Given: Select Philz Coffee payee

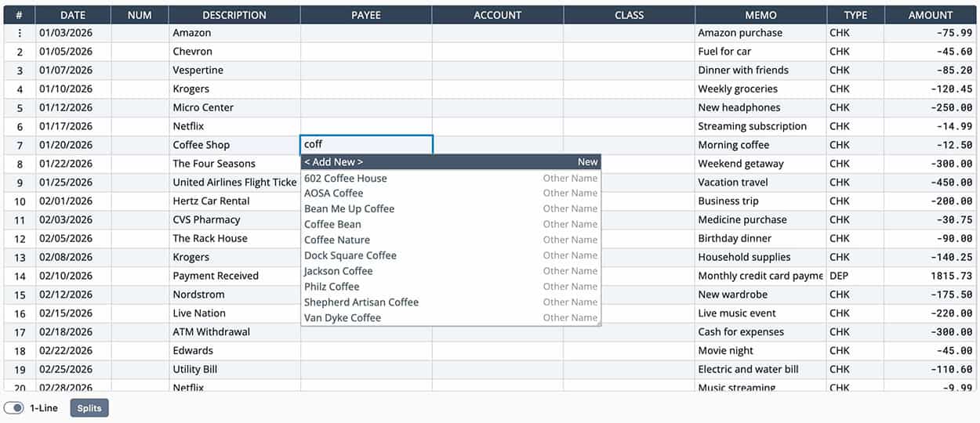Looking at the screenshot, I should (451, 287).
